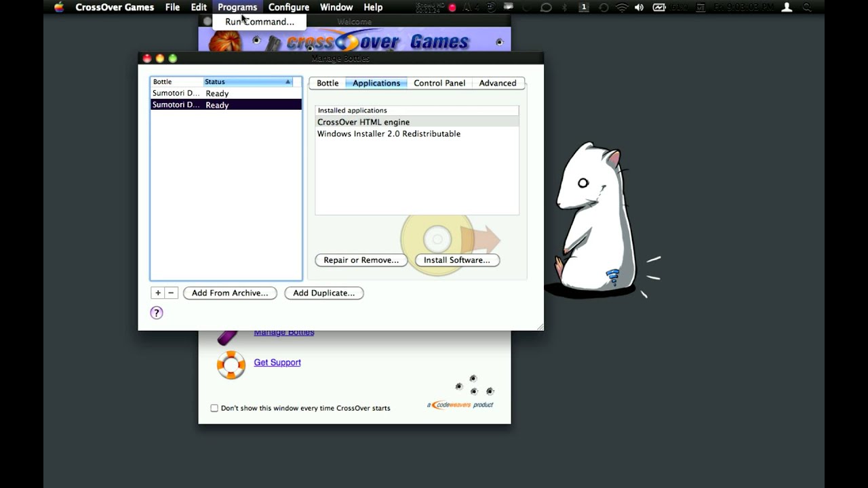Open the user account menu icon
868x488 pixels.
tap(787, 7)
